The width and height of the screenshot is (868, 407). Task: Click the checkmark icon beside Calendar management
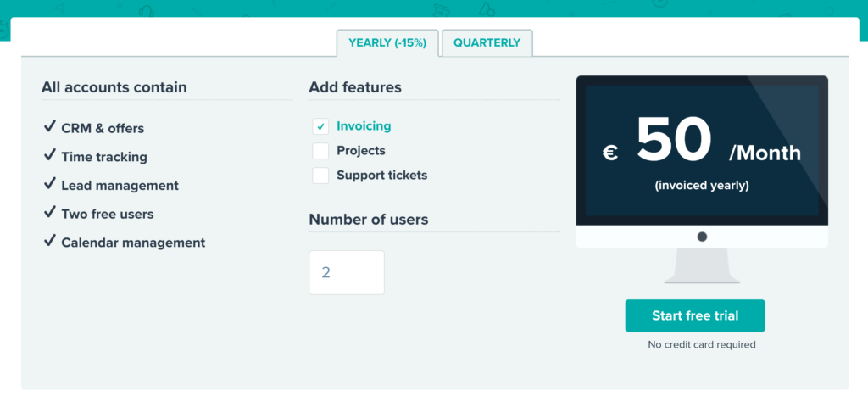click(x=50, y=240)
